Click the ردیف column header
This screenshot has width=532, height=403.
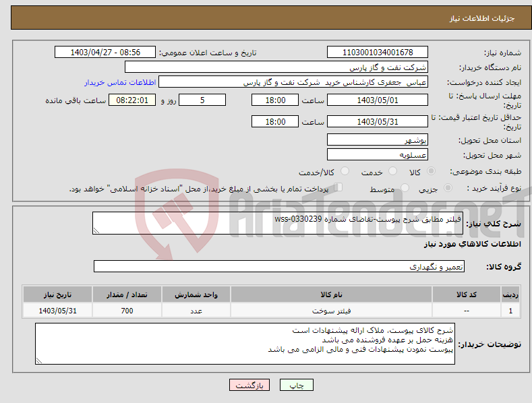pyautogui.click(x=510, y=294)
